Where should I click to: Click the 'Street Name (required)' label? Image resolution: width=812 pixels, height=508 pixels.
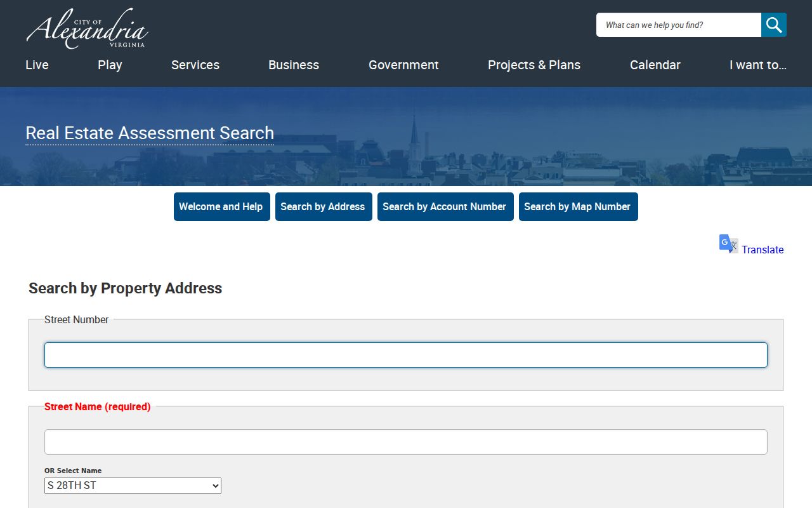click(98, 407)
